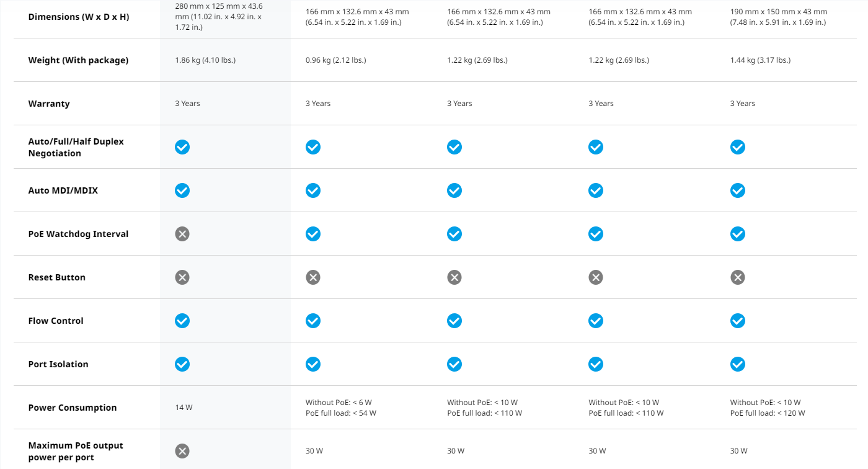Click Reset Button gray cross in shaded first column
The width and height of the screenshot is (868, 469).
coord(182,277)
